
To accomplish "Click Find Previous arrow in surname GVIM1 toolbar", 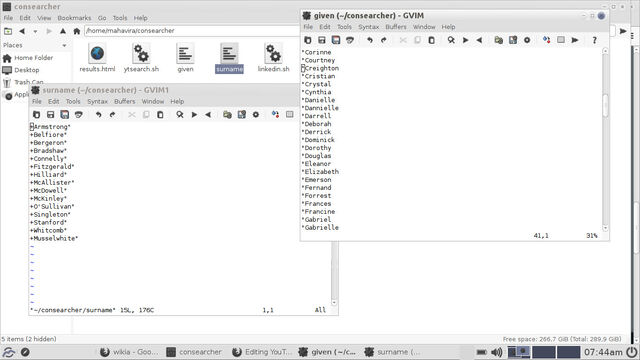I will click(208, 115).
